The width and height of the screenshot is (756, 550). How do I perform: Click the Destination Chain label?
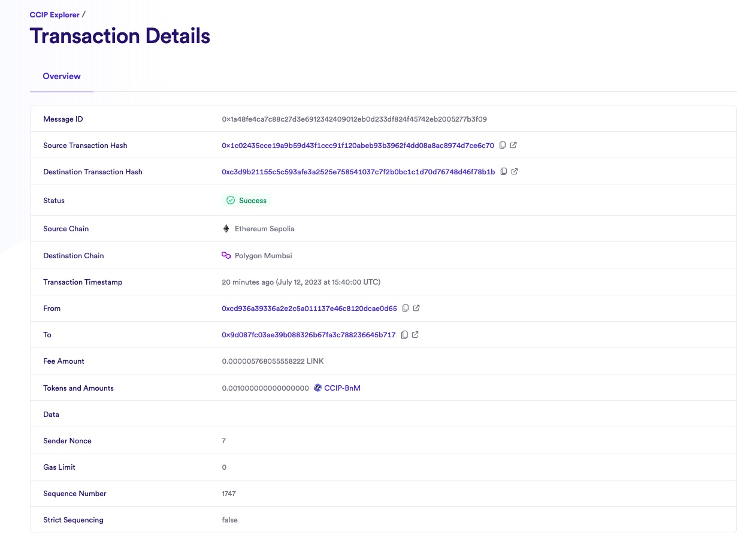click(74, 256)
